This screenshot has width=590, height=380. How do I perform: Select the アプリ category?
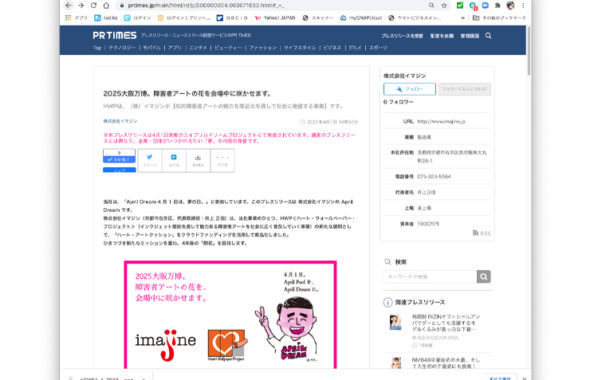175,48
